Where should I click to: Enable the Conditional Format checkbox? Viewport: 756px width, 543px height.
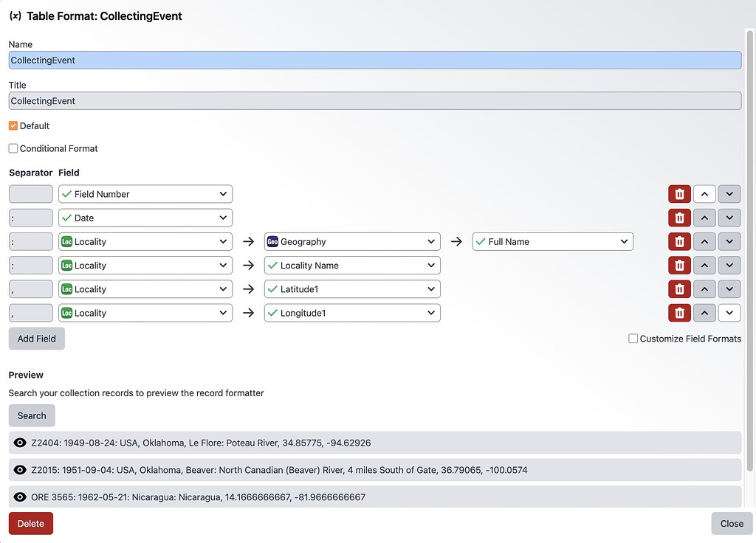point(13,148)
